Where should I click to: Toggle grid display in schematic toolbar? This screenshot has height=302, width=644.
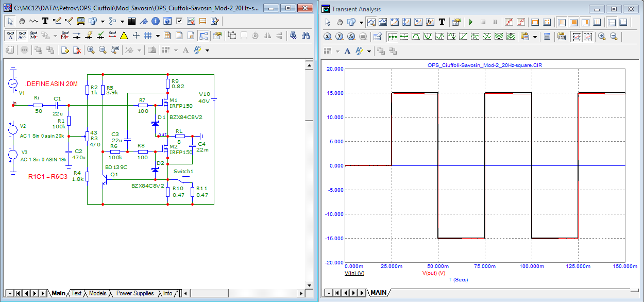coord(148,36)
